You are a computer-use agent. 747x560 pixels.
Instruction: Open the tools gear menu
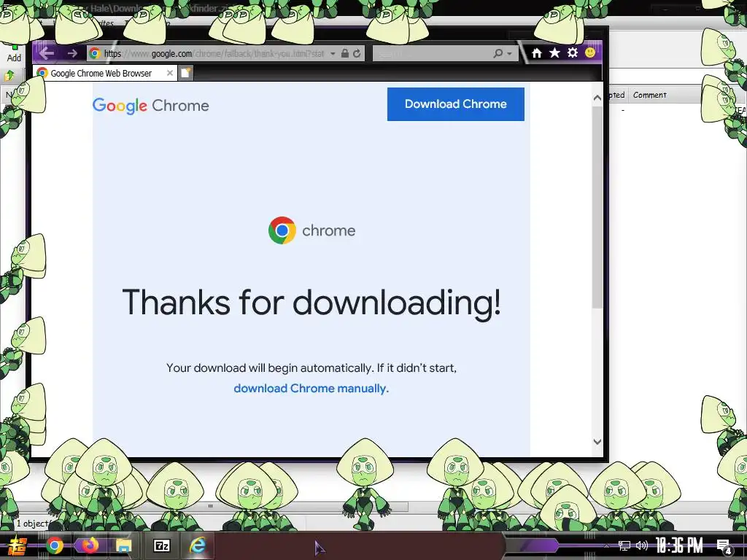573,52
